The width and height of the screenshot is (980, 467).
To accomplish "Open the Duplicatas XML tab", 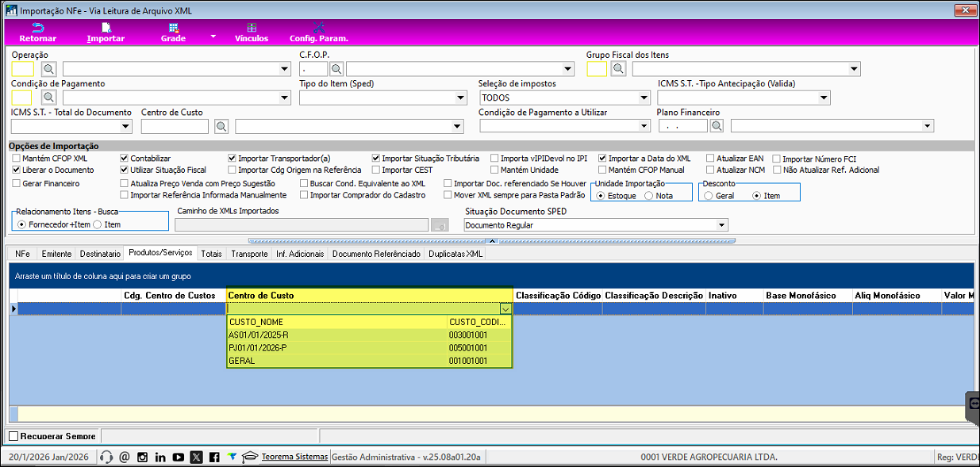I will 454,254.
